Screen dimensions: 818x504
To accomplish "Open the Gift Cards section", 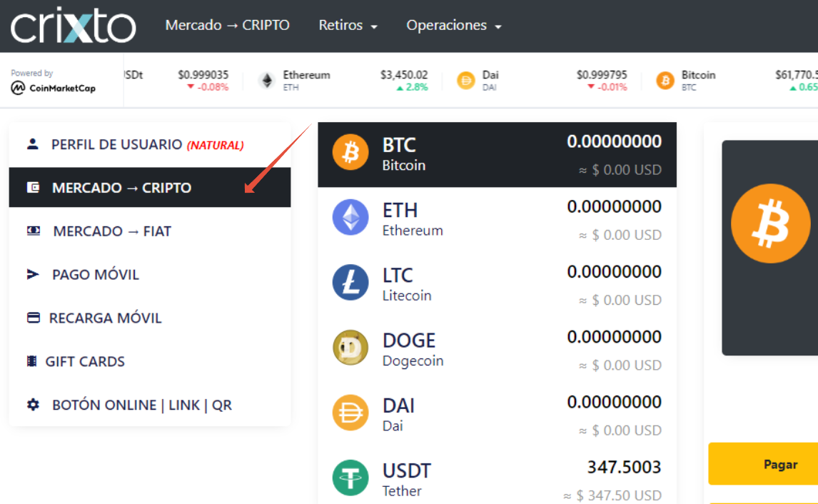I will coord(150,361).
